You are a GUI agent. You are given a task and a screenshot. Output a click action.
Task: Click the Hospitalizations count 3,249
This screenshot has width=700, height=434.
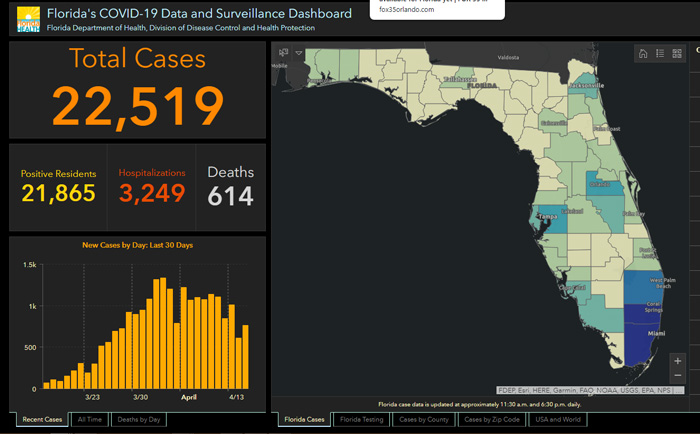tap(153, 192)
